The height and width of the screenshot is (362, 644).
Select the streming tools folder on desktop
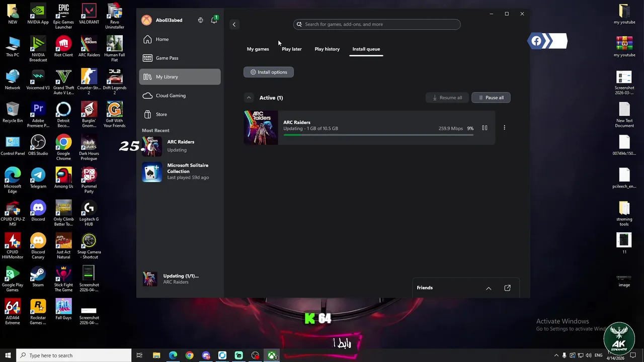point(624,213)
